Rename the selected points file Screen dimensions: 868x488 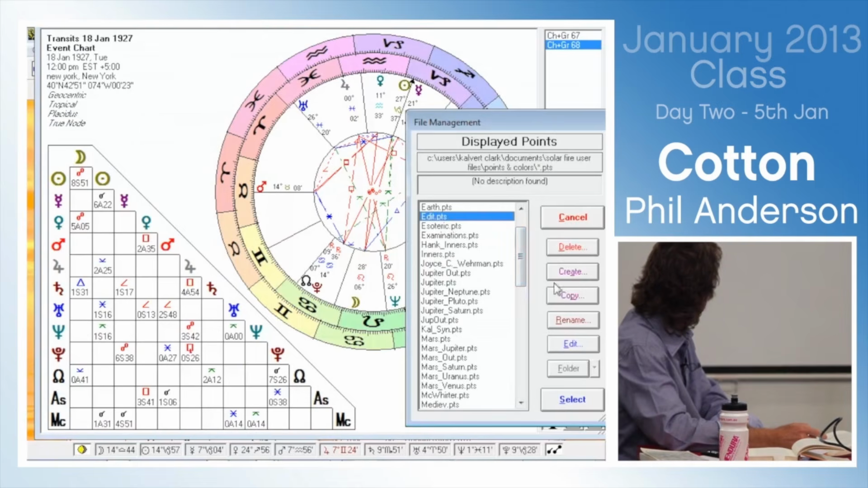573,320
